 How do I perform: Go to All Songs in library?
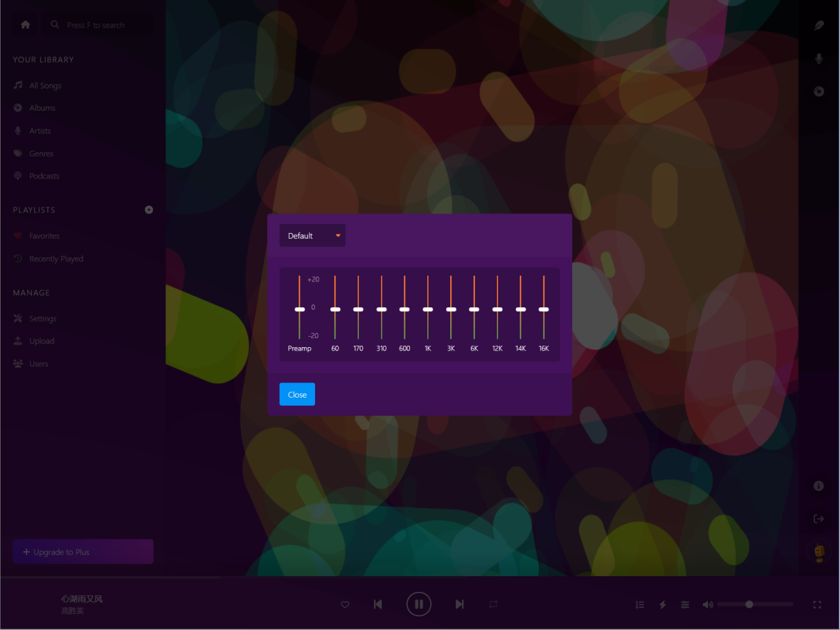pyautogui.click(x=45, y=85)
